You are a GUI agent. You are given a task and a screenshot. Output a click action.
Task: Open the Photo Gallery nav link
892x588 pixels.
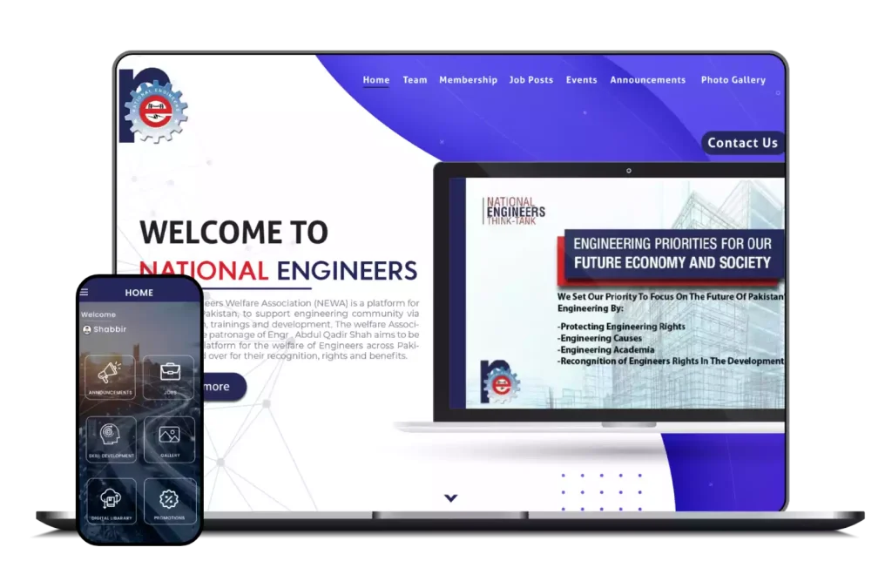pyautogui.click(x=733, y=80)
